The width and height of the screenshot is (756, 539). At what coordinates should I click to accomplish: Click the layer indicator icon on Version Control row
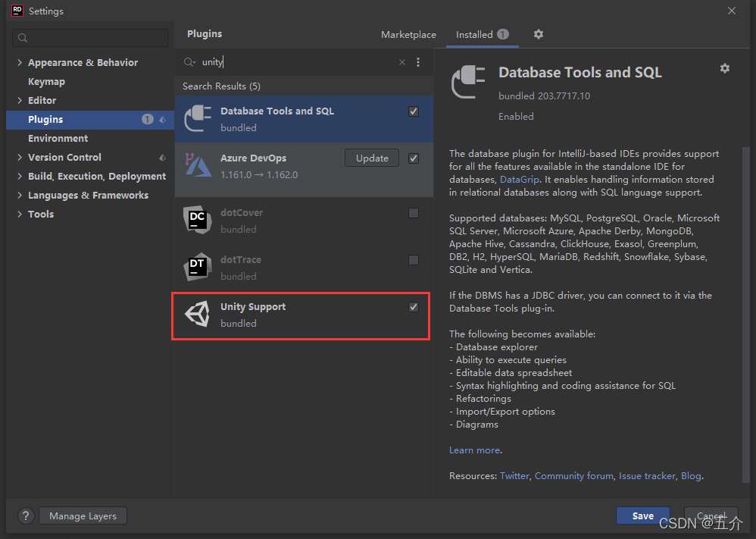pyautogui.click(x=162, y=158)
